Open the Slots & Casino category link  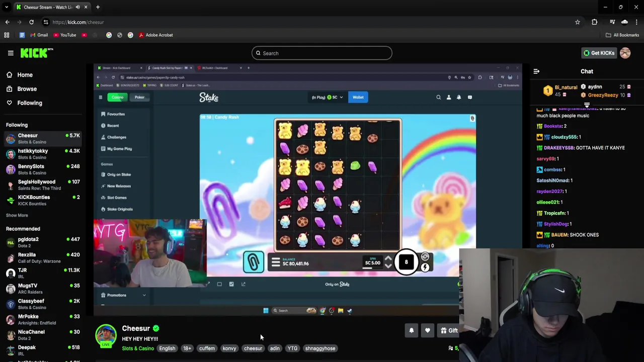[x=138, y=348]
